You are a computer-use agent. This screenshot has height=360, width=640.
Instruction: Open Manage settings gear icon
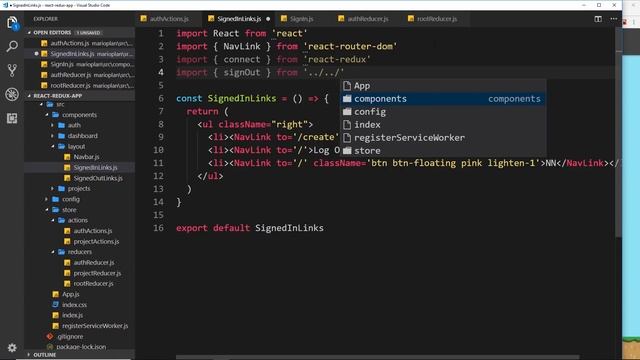[x=12, y=347]
